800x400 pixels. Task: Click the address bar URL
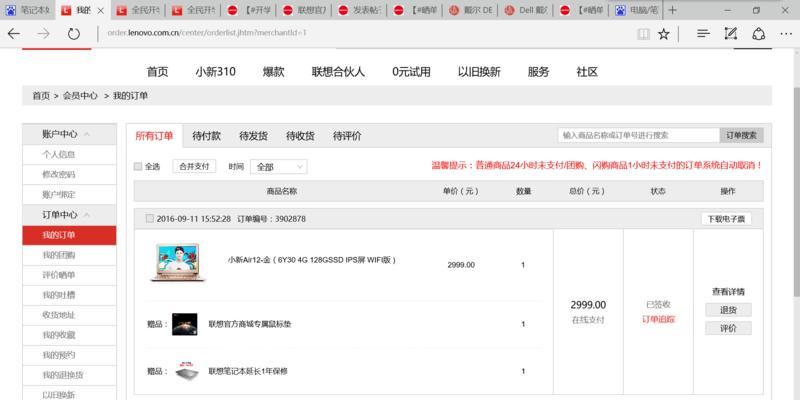[207, 33]
